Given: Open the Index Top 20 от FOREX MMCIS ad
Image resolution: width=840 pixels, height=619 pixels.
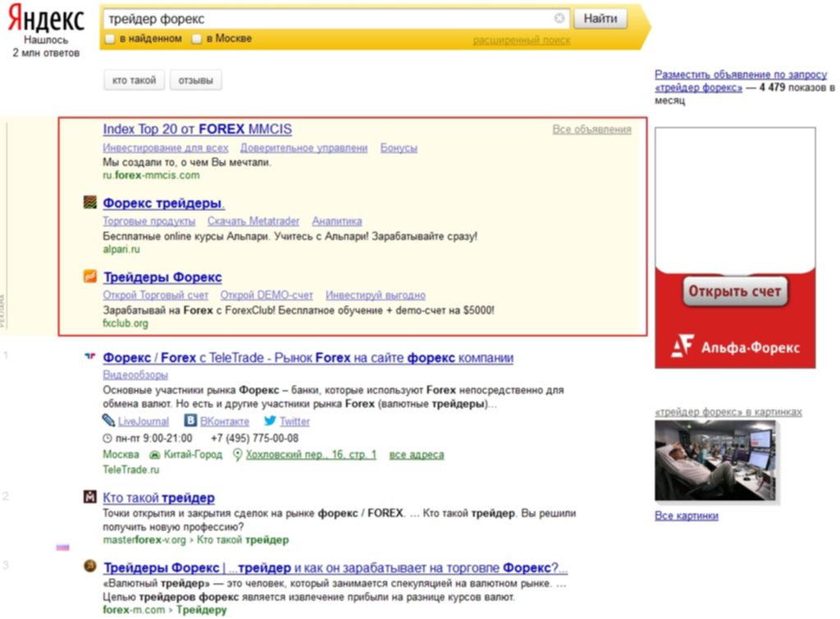Looking at the screenshot, I should pos(197,129).
